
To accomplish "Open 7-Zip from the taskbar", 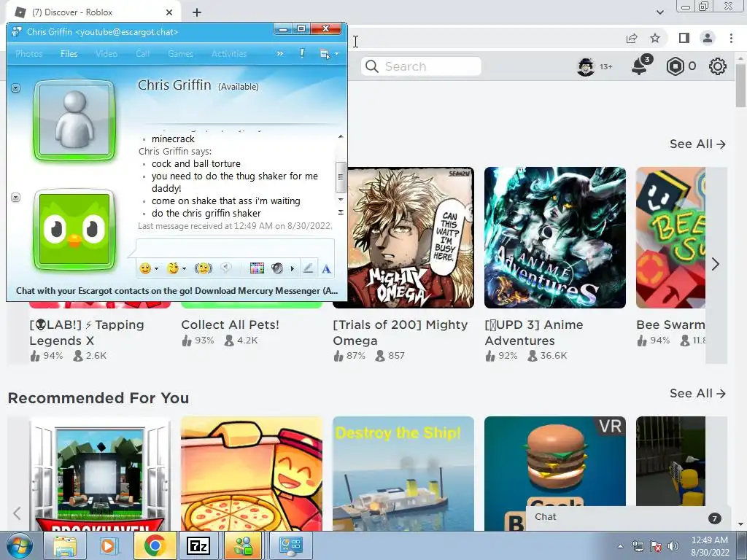I will coord(198,545).
